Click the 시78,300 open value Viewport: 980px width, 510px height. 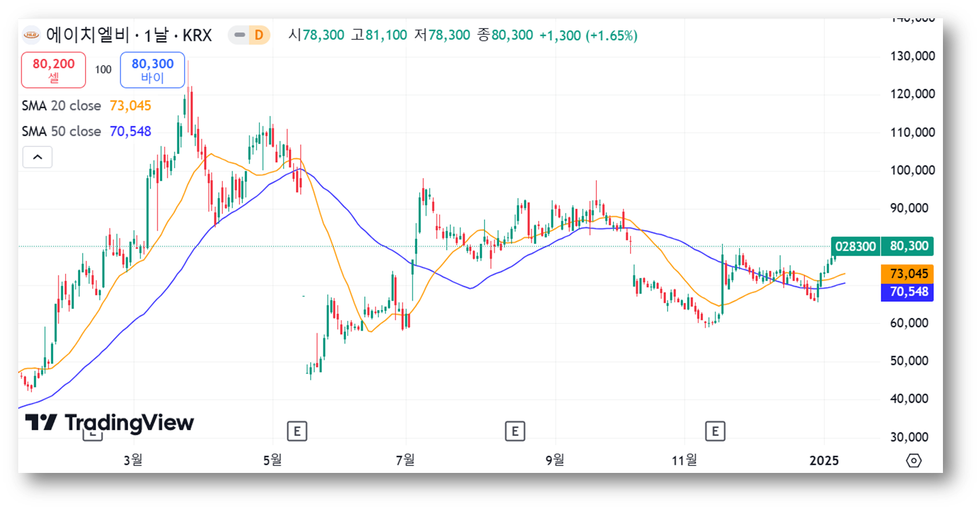316,35
